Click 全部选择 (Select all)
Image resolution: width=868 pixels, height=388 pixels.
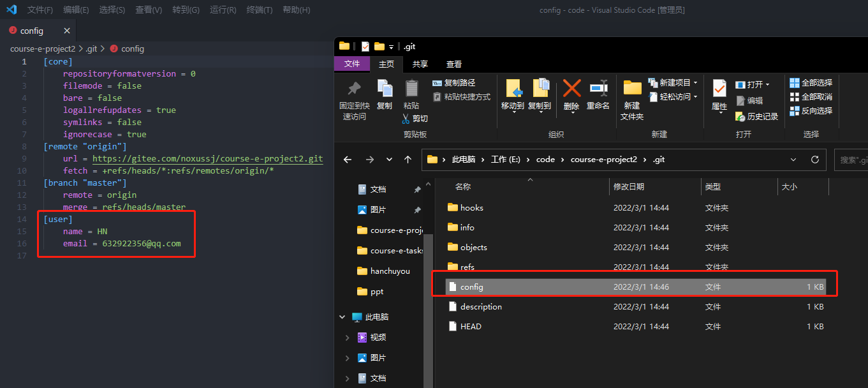(811, 83)
